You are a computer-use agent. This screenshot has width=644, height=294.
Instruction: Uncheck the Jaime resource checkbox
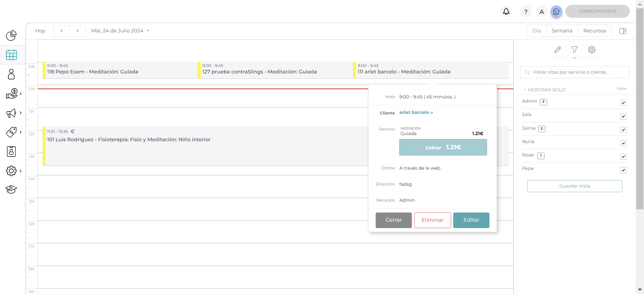623,130
